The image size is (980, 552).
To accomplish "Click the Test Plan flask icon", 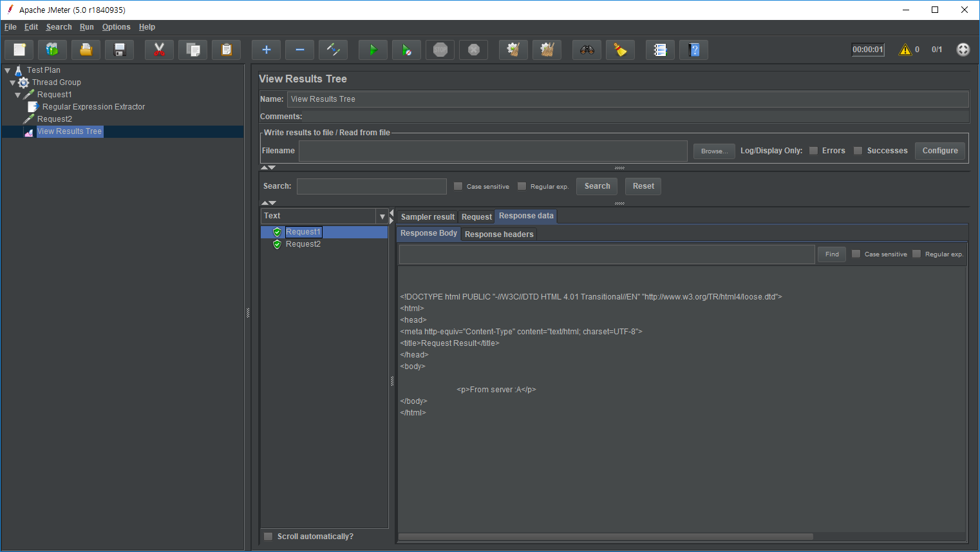I will (19, 70).
